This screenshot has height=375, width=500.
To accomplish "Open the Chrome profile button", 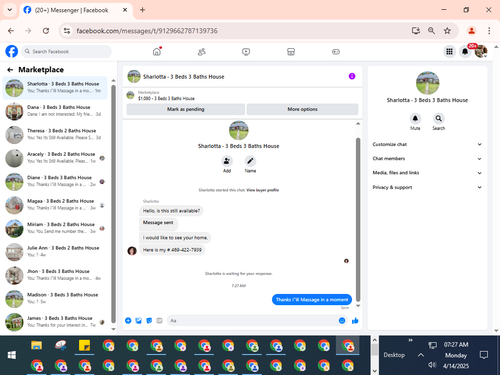I will 471,31.
